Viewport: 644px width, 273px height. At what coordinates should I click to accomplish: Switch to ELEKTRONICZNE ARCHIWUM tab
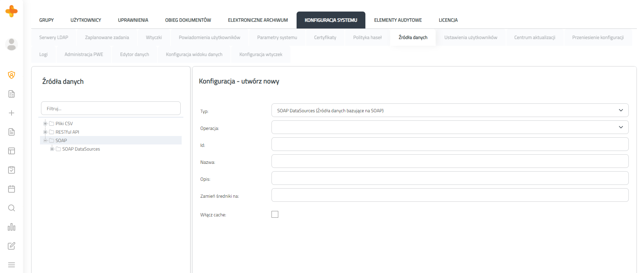pyautogui.click(x=258, y=20)
